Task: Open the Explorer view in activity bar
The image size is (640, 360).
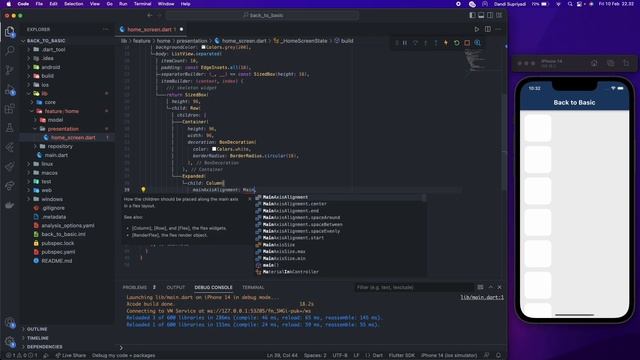Action: (10, 31)
